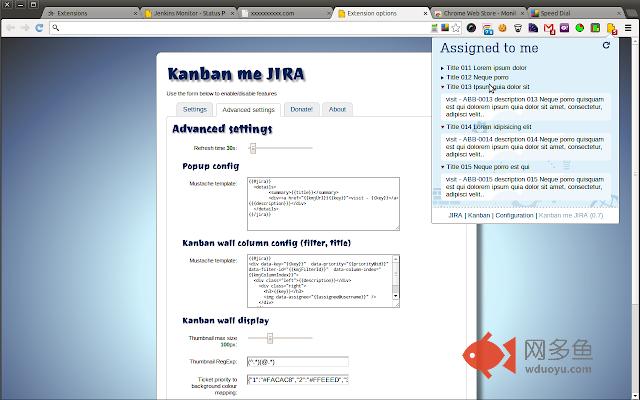Viewport: 640px width, 400px height.
Task: Open the Kanban link in popup footer
Action: [479, 215]
